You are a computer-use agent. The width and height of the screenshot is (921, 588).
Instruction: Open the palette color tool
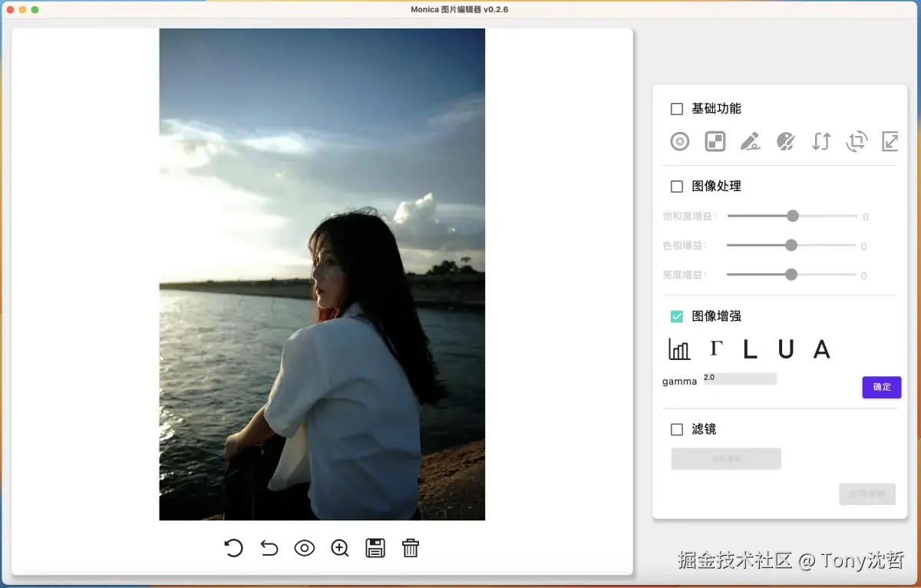point(785,141)
